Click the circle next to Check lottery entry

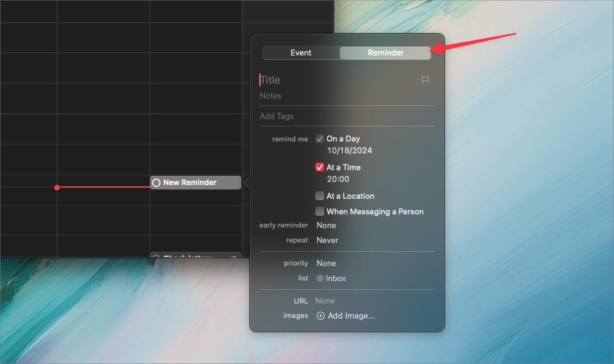[156, 257]
